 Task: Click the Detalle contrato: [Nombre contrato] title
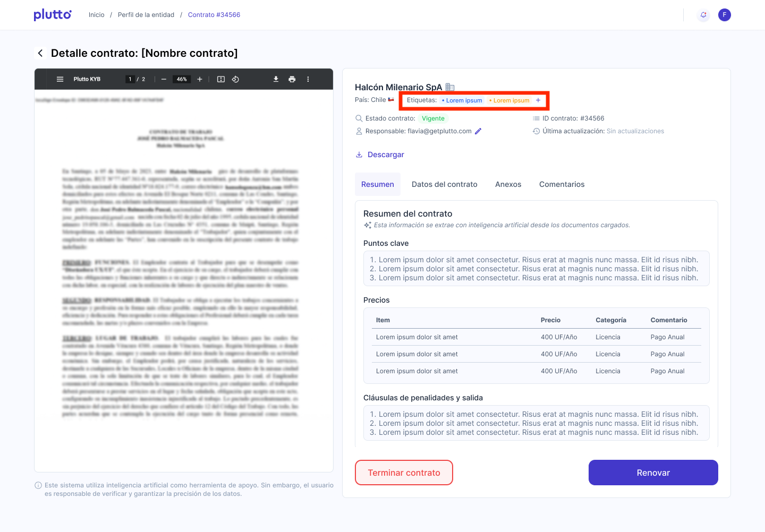(x=144, y=53)
